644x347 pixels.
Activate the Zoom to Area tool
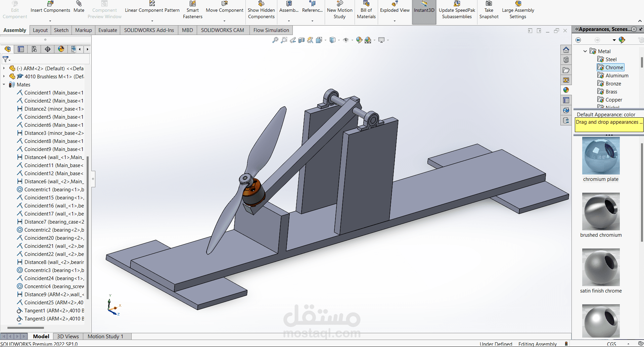pos(284,40)
